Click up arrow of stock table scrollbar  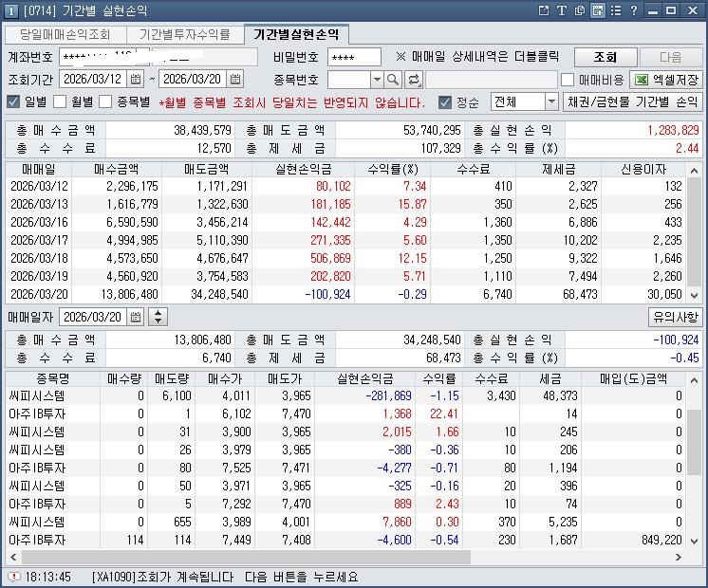(694, 380)
